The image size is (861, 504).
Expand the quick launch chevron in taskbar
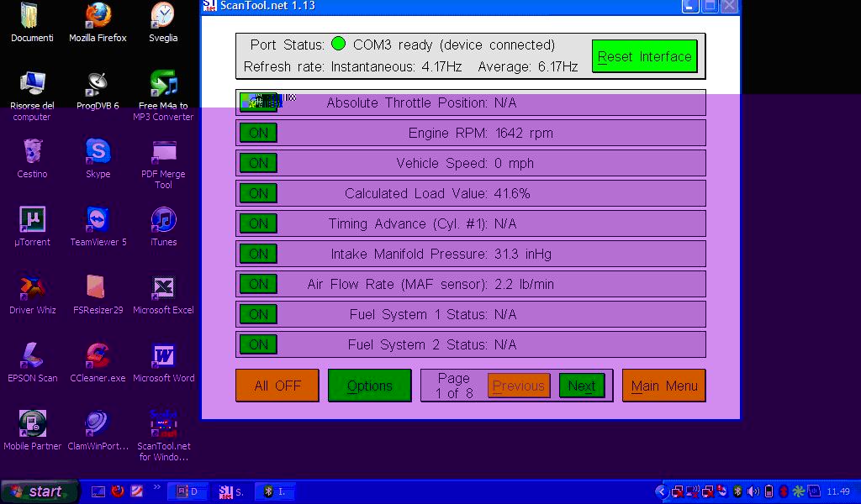coord(157,487)
